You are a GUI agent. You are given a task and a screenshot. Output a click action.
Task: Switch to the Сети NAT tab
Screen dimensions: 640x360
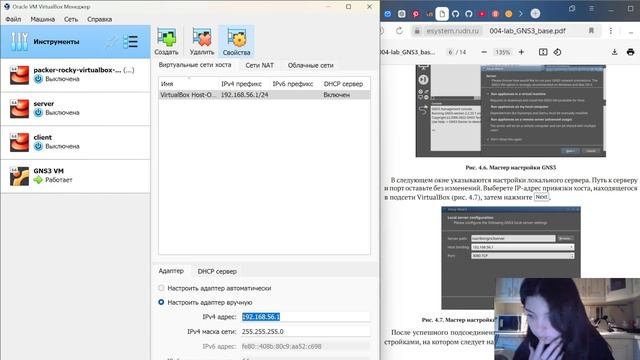click(259, 65)
